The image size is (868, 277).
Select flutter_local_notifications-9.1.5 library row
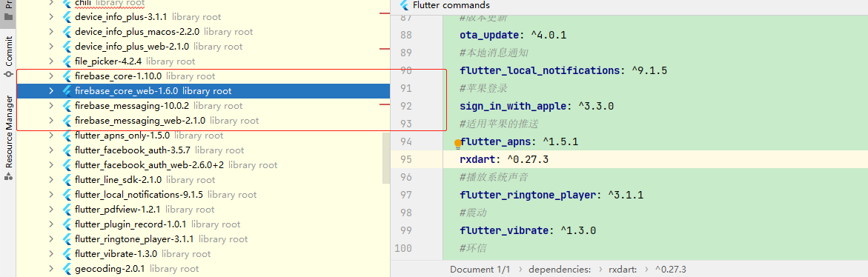click(202, 195)
